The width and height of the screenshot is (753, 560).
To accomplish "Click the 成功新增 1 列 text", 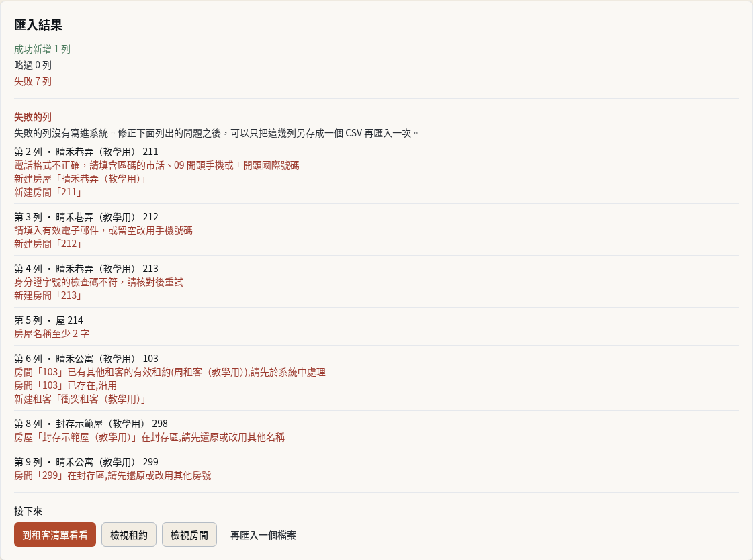I will 42,49.
